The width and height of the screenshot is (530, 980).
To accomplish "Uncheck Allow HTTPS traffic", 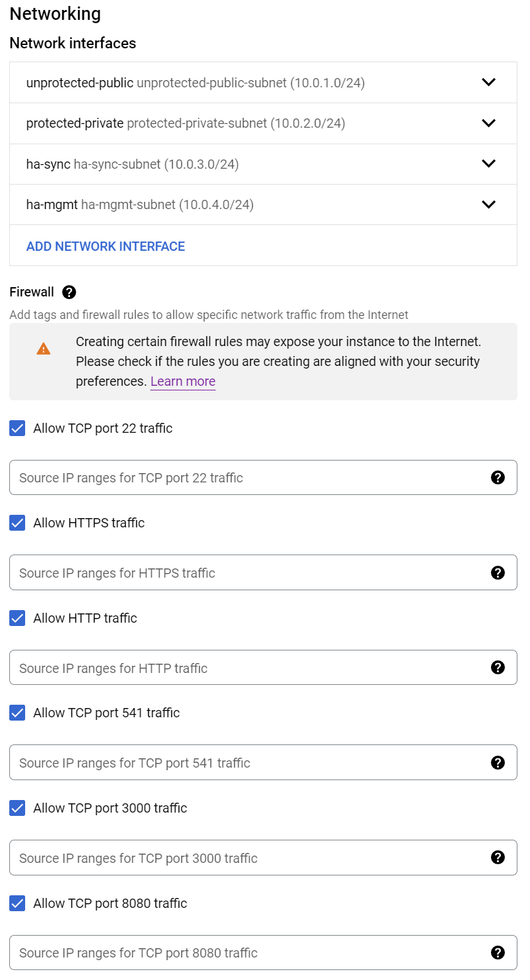I will tap(17, 523).
